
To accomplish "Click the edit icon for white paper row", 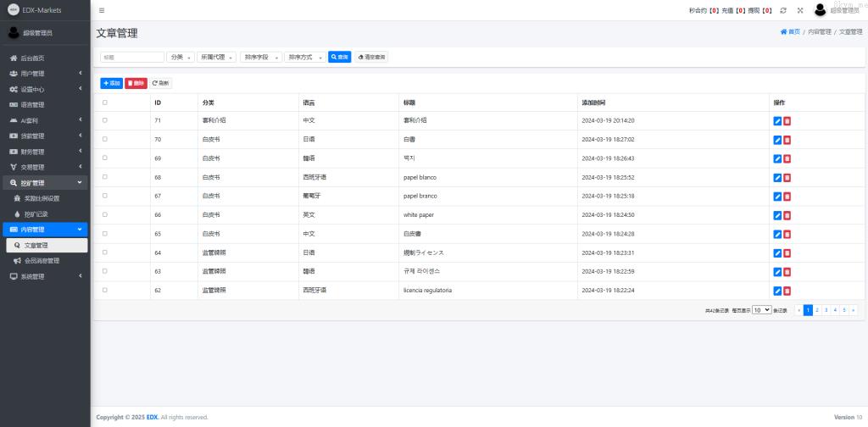I will click(777, 215).
